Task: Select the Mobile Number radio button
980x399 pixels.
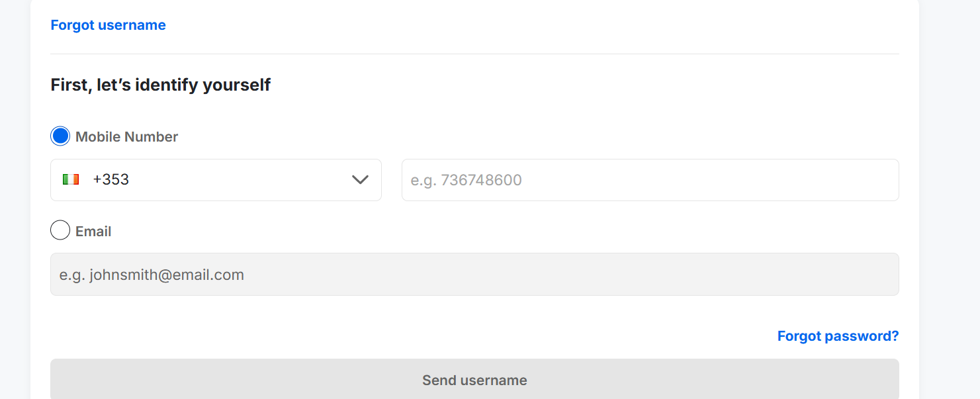Action: [60, 136]
